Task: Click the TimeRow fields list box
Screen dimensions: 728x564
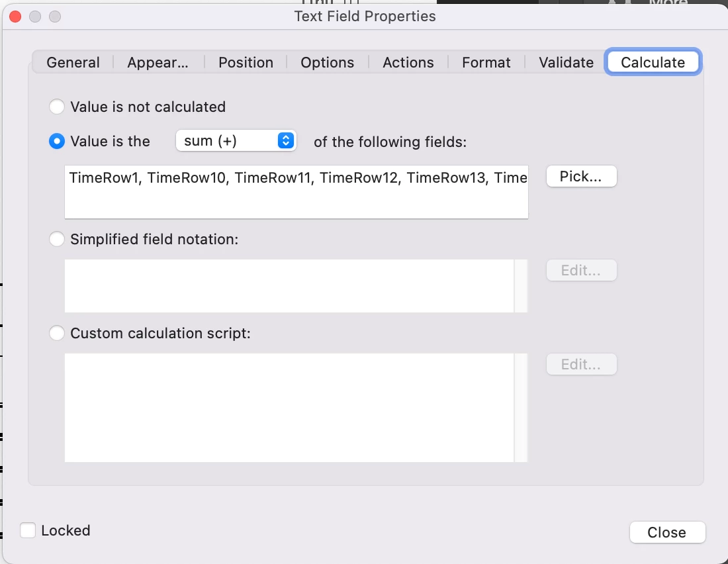Action: point(296,192)
